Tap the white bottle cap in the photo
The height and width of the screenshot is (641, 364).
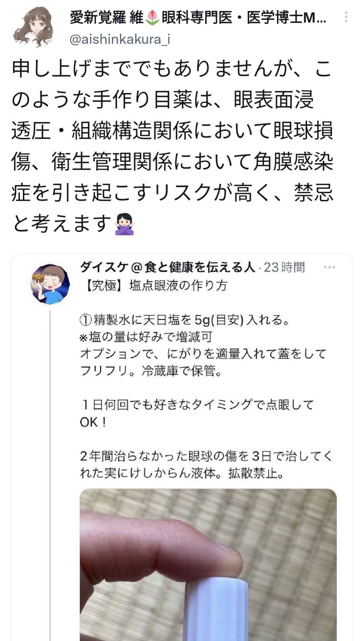click(x=217, y=609)
